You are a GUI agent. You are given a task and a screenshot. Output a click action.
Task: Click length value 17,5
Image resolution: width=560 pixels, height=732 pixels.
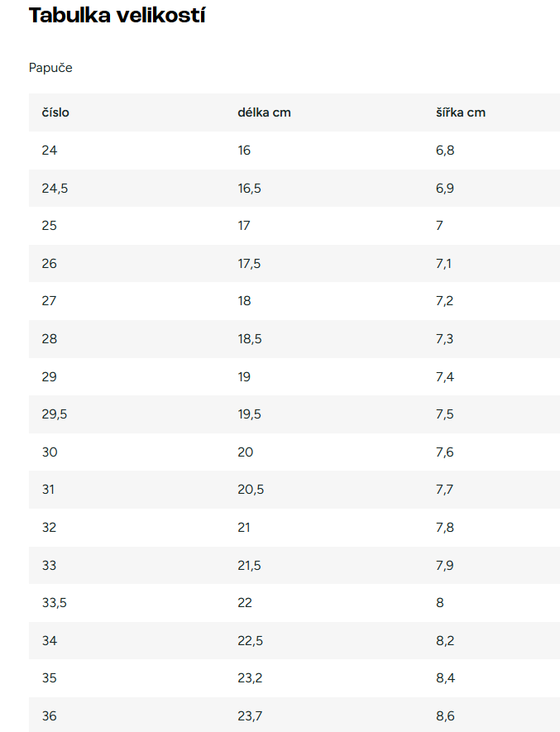click(x=249, y=264)
